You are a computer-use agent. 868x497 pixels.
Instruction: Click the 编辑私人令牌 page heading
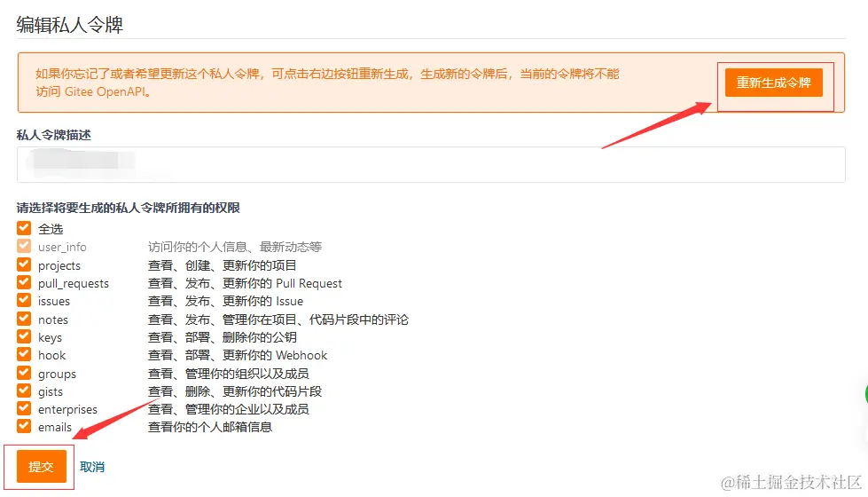click(70, 24)
